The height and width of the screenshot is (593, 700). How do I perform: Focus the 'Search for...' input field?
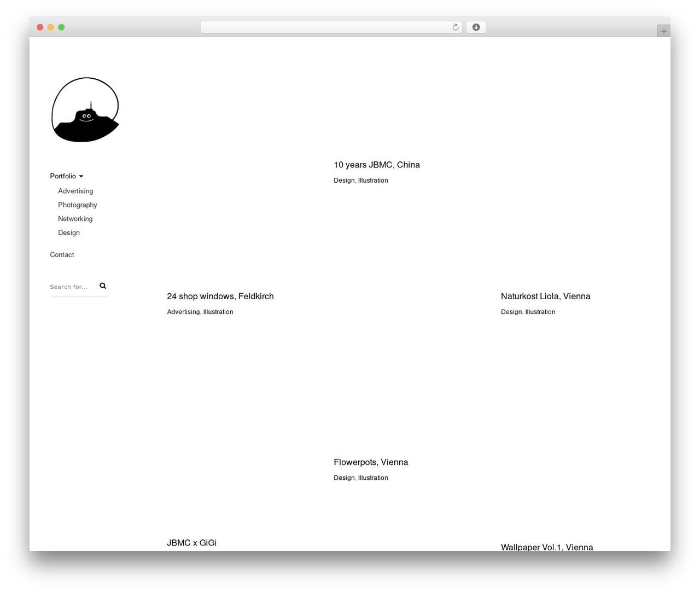pos(73,287)
